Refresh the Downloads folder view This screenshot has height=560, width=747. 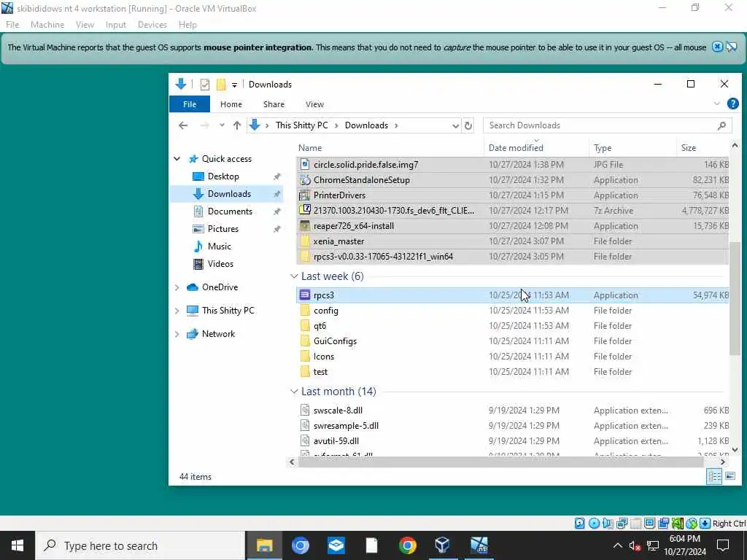click(x=468, y=125)
